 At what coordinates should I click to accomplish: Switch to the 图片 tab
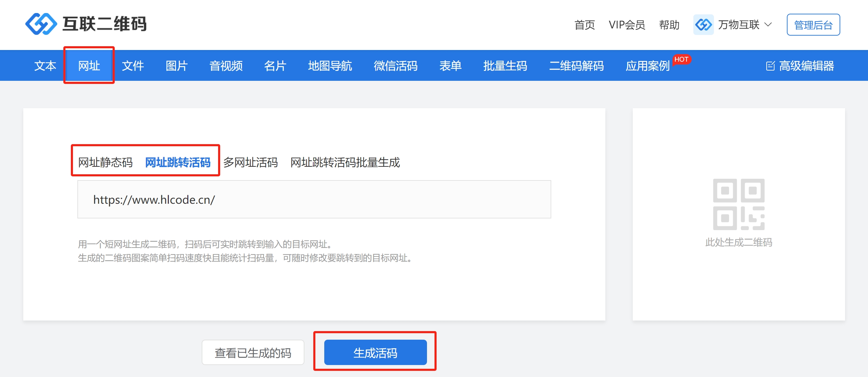click(x=177, y=66)
